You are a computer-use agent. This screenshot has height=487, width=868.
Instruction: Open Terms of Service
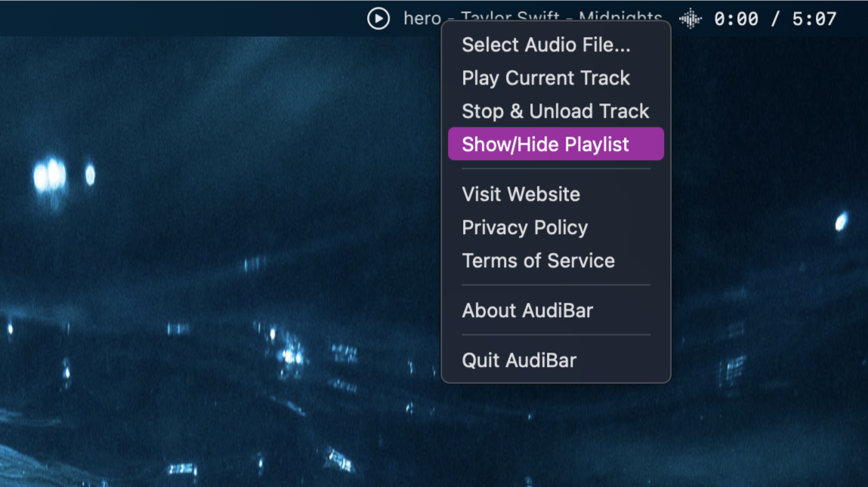click(538, 260)
